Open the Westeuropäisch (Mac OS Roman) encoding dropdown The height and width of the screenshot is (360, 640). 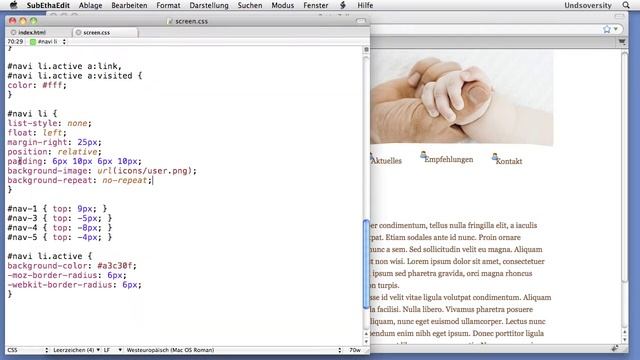[x=233, y=350]
